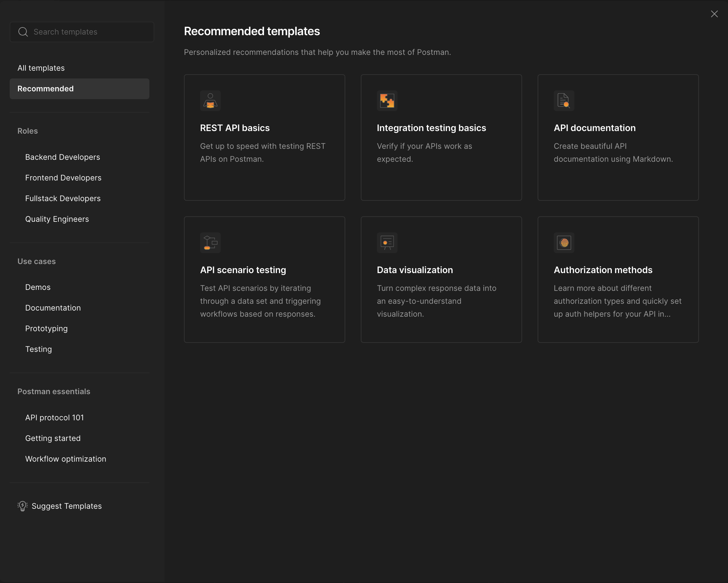This screenshot has height=583, width=728.
Task: Click the 'Recommended templates' heading
Action: pos(252,31)
